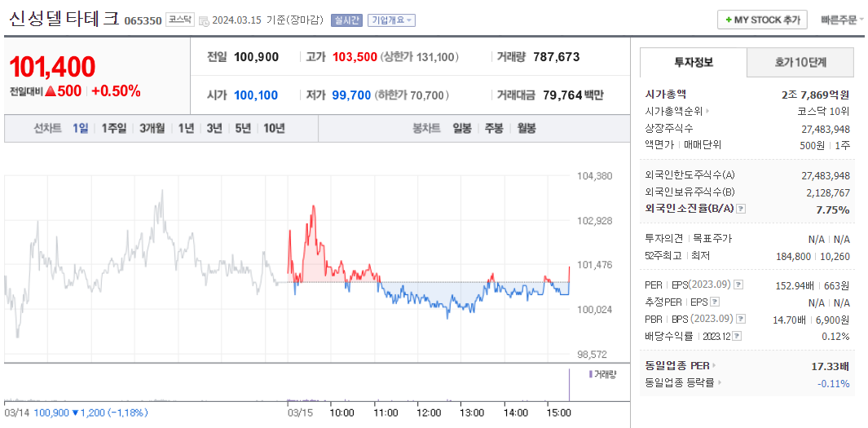Image resolution: width=868 pixels, height=428 pixels.
Task: Click the PER value 152.94배
Action: click(795, 285)
